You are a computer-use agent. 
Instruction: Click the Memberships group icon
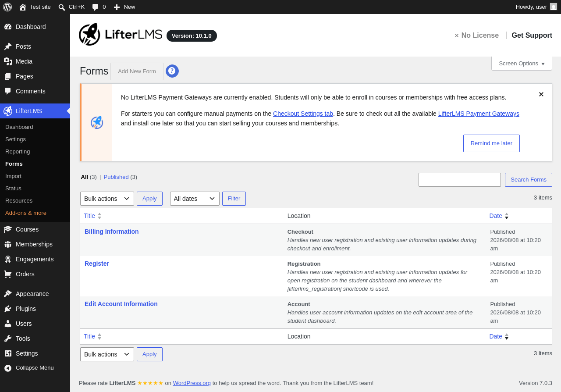pyautogui.click(x=8, y=244)
